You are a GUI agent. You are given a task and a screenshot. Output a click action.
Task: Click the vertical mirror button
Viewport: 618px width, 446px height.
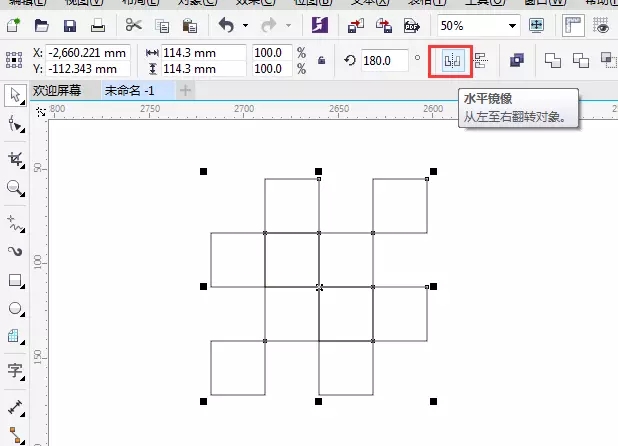(x=481, y=61)
